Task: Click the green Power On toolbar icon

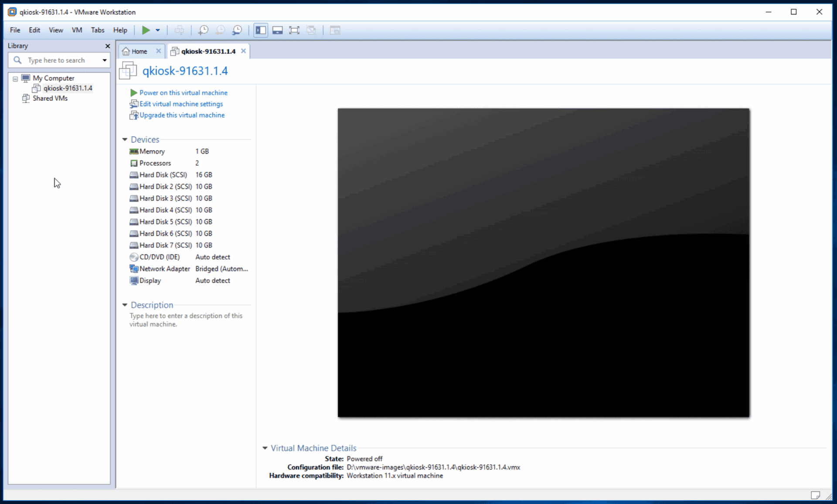Action: click(x=146, y=30)
